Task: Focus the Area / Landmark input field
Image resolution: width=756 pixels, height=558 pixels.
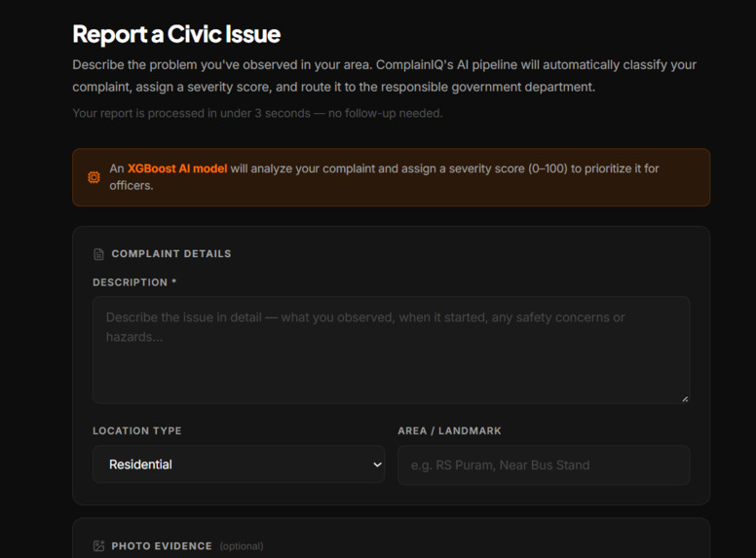Action: coord(544,465)
